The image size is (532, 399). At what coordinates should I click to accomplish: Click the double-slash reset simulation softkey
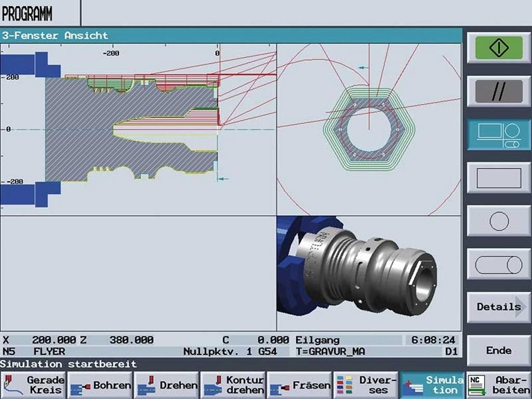pos(499,91)
